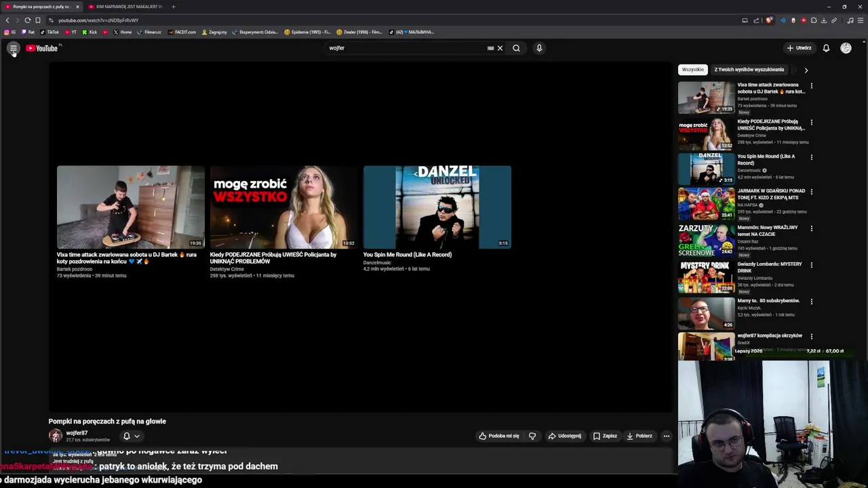Viewport: 868px width, 488px height.
Task: Open end-screen Danzel 'You Spin Me Round' video
Action: coord(437,207)
